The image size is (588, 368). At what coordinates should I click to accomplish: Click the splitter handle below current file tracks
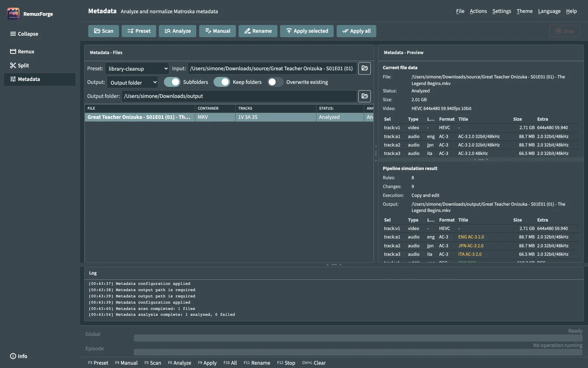(481, 160)
